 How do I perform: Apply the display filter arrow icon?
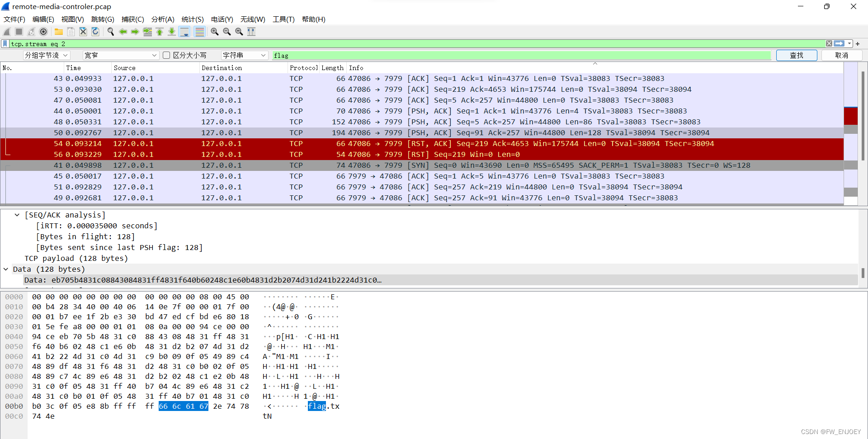coord(839,44)
